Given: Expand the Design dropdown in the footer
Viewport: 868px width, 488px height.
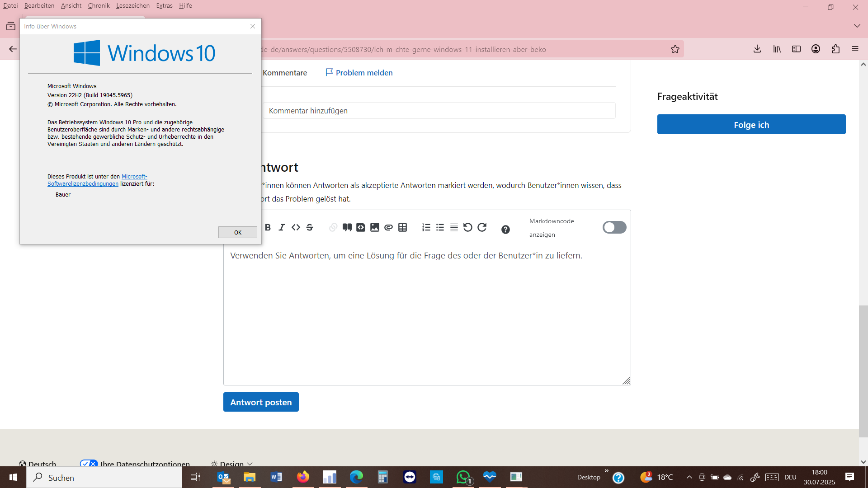Looking at the screenshot, I should pos(231,464).
